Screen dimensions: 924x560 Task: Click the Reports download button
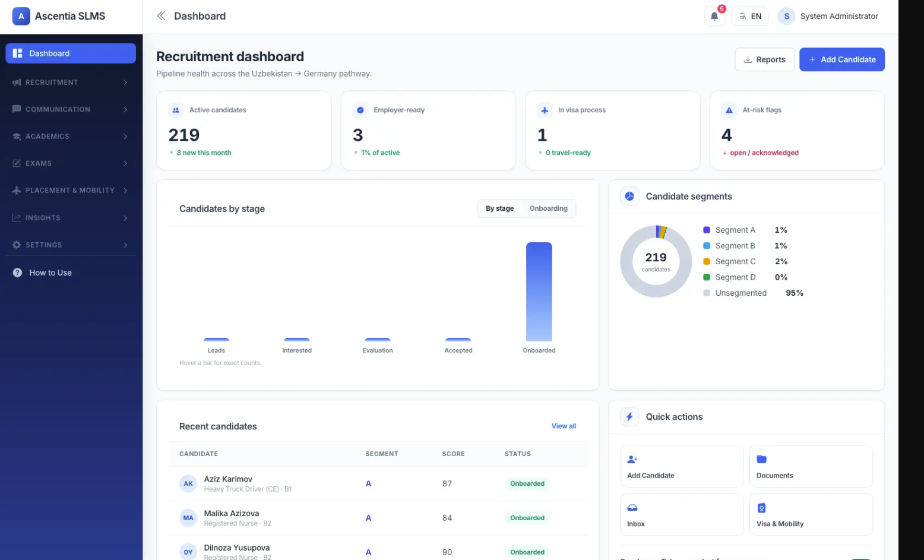(764, 59)
